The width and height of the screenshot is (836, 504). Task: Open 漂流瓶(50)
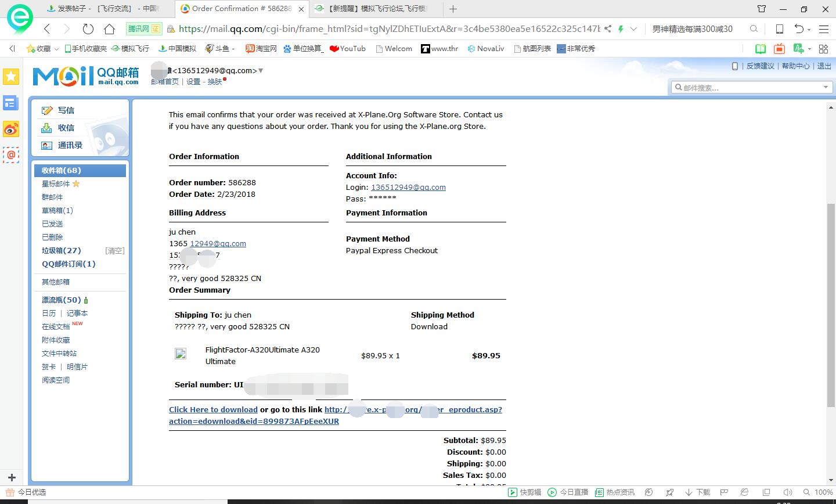pyautogui.click(x=61, y=300)
